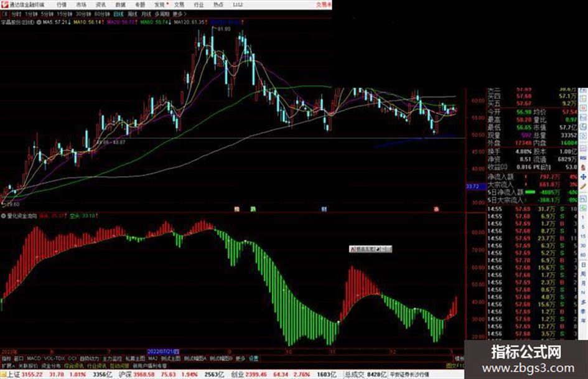
Task: Select the 日 shortcut in right sidebar
Action: (583, 264)
